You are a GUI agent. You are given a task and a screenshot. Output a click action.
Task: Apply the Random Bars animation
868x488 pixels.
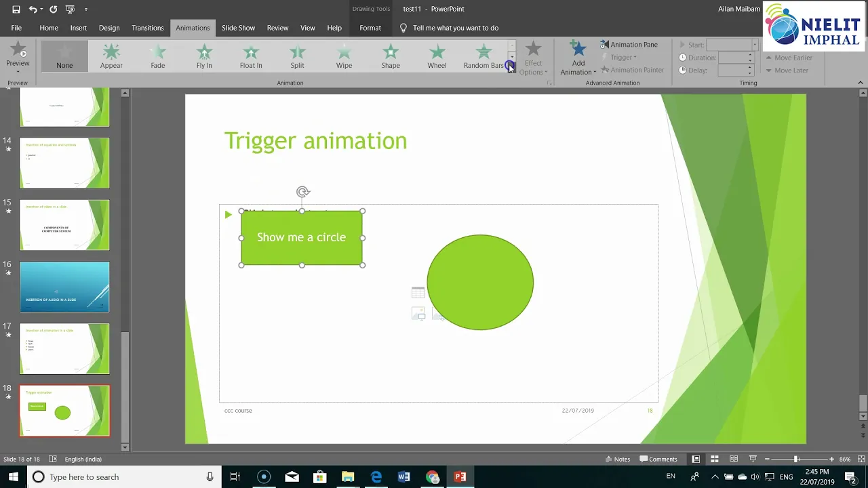coord(484,56)
